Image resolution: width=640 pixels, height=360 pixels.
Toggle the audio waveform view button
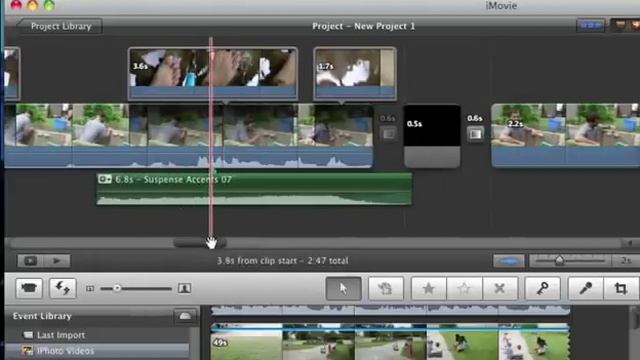coord(509,261)
